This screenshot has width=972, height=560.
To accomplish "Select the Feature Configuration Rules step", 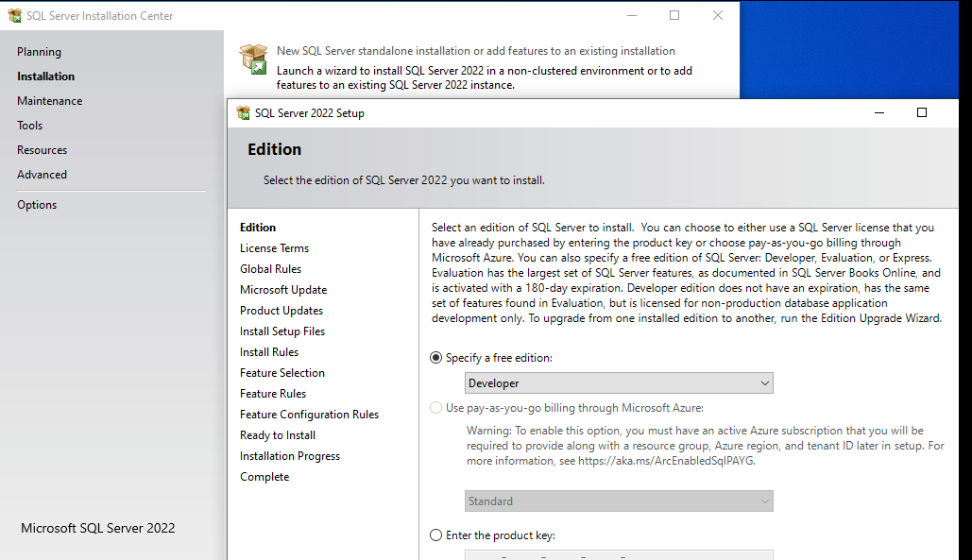I will click(x=309, y=415).
